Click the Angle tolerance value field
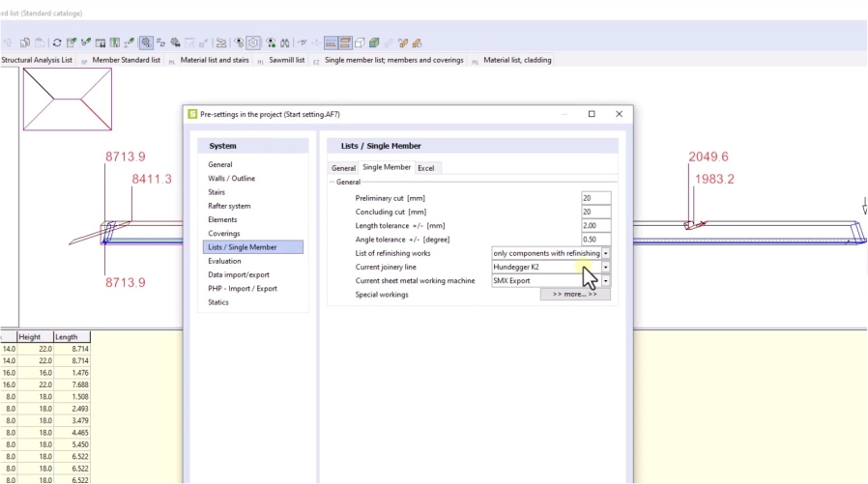The image size is (868, 484). (x=595, y=240)
